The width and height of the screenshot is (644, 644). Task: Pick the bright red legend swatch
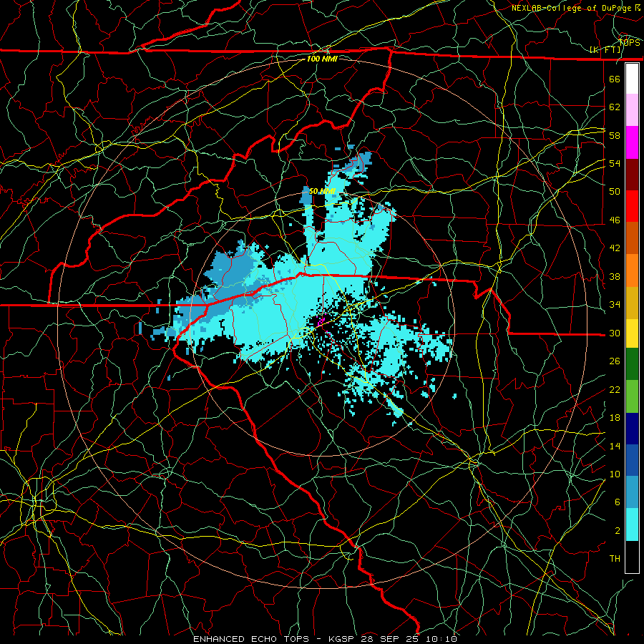[632, 206]
